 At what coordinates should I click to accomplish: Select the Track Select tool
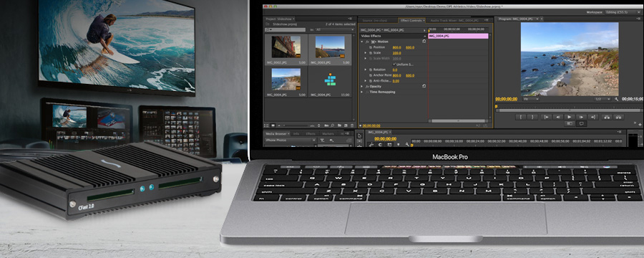(359, 141)
